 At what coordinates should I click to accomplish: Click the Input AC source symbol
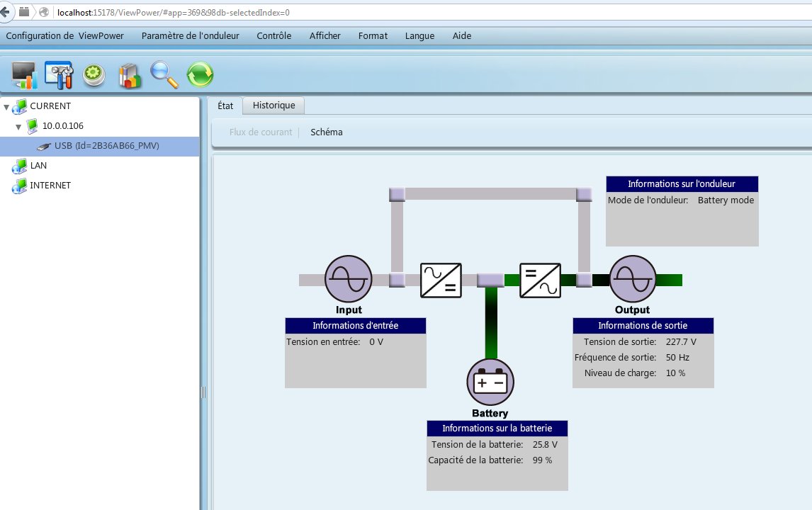348,279
